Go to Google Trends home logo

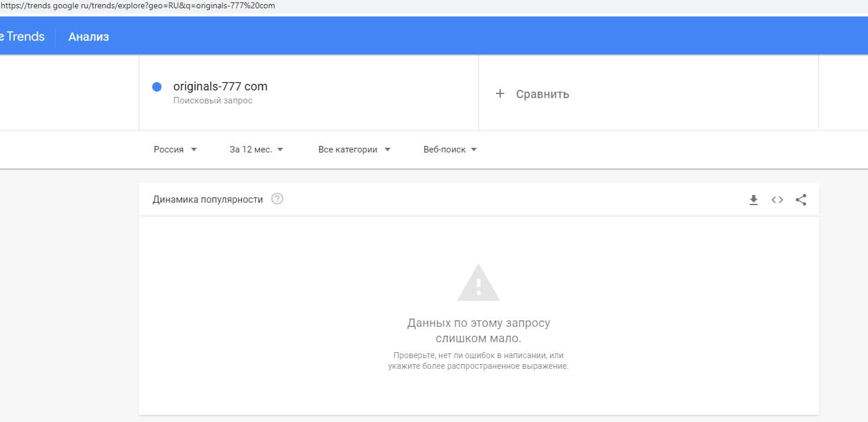pyautogui.click(x=22, y=37)
